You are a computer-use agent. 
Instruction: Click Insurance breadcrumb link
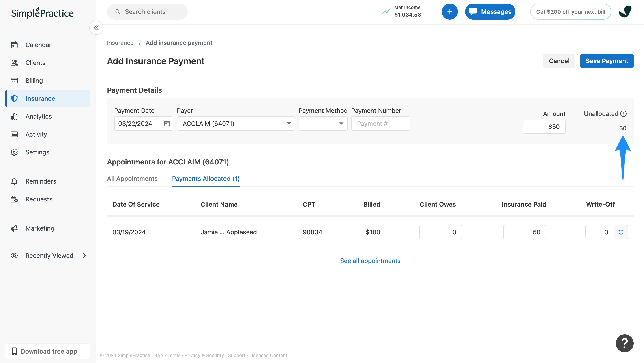(x=120, y=43)
